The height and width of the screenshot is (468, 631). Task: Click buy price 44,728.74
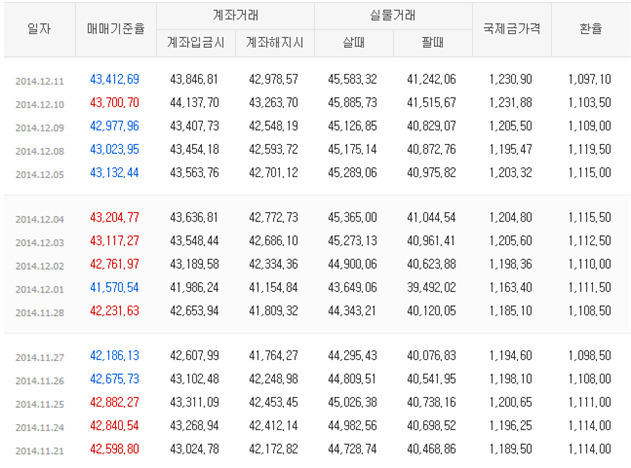(353, 449)
